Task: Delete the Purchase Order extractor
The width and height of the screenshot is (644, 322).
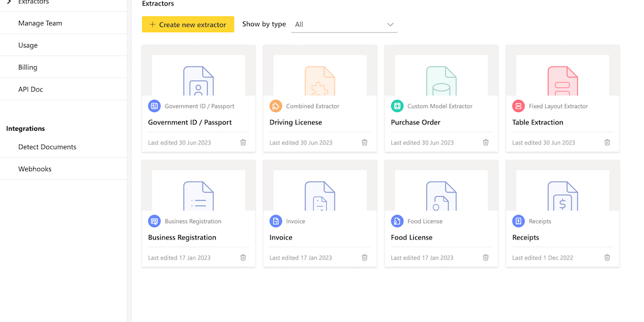Action: pos(486,143)
